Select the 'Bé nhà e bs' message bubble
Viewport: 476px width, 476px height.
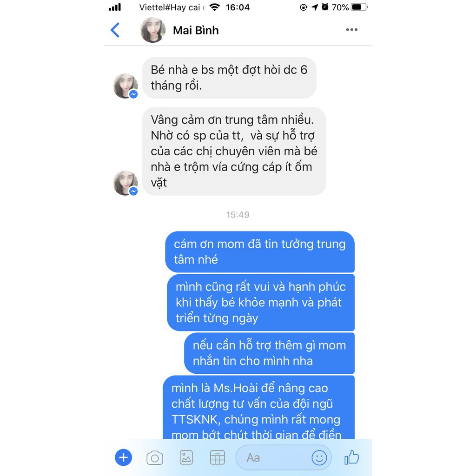pos(229,78)
